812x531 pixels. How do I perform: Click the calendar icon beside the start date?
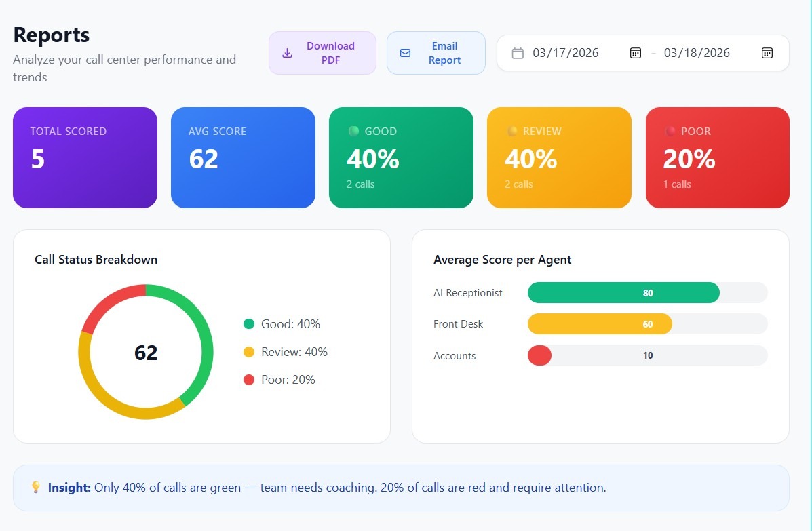point(518,52)
